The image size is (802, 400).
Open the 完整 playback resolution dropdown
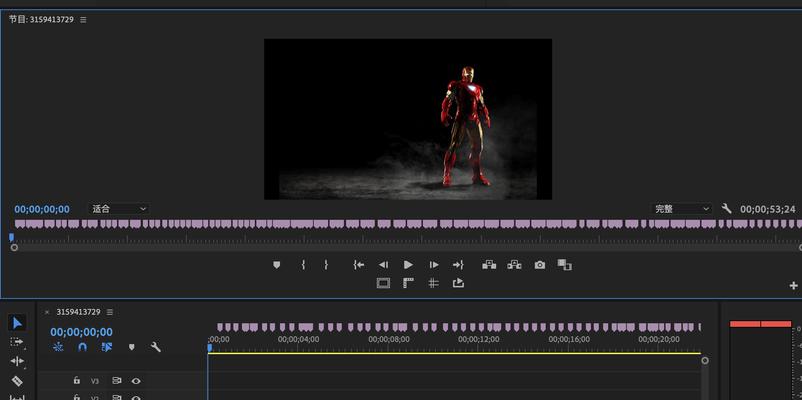pos(682,209)
